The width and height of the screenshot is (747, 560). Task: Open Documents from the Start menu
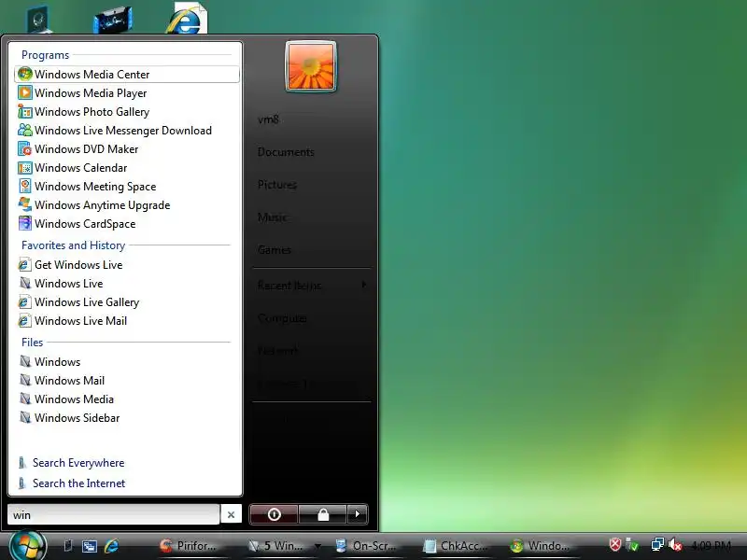coord(286,152)
